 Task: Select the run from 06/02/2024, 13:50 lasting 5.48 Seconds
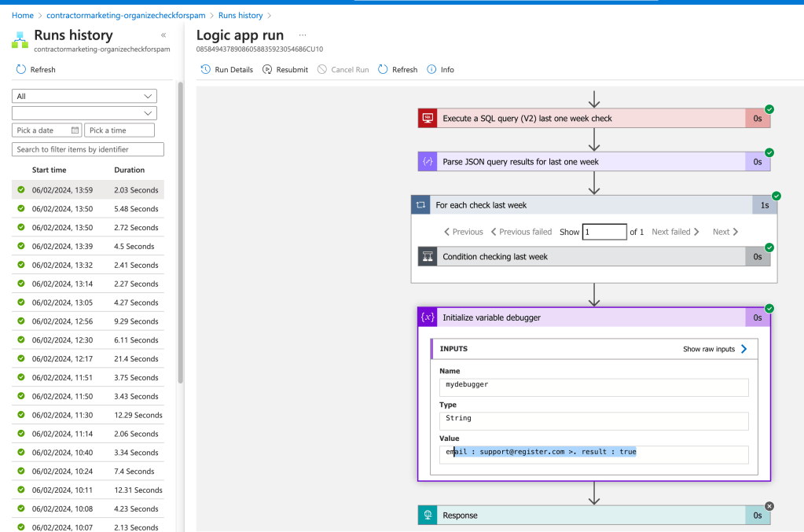[x=88, y=208]
